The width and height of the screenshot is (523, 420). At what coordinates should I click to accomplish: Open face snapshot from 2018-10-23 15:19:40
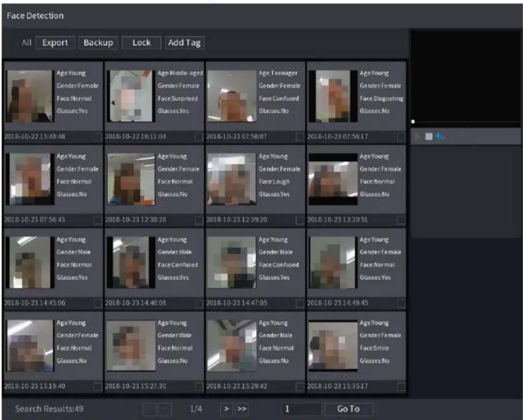click(29, 346)
